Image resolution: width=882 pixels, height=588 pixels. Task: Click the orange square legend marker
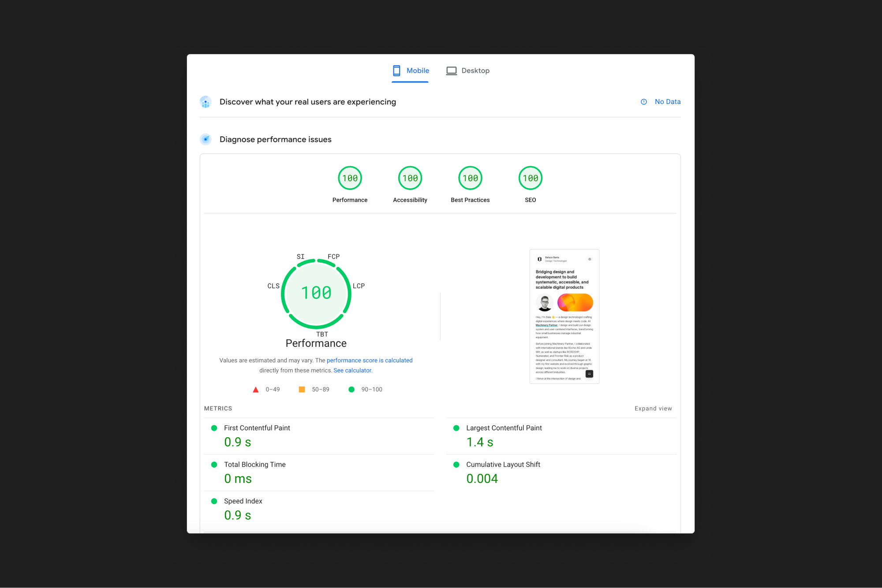[x=302, y=389]
